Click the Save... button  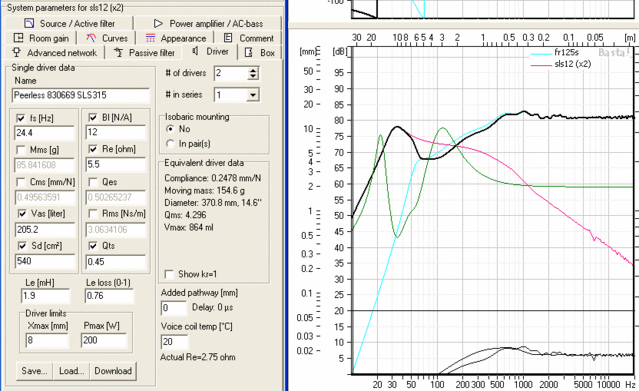pyautogui.click(x=35, y=371)
